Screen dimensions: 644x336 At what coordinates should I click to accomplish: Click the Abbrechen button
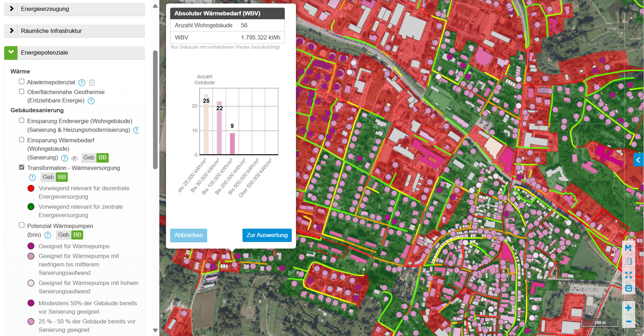189,235
